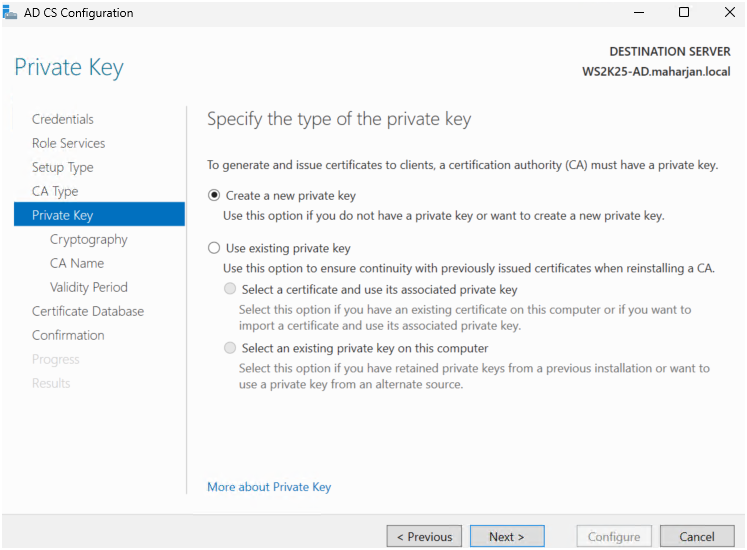Select Private Key in sidebar
The width and height of the screenshot is (747, 550).
tap(62, 215)
